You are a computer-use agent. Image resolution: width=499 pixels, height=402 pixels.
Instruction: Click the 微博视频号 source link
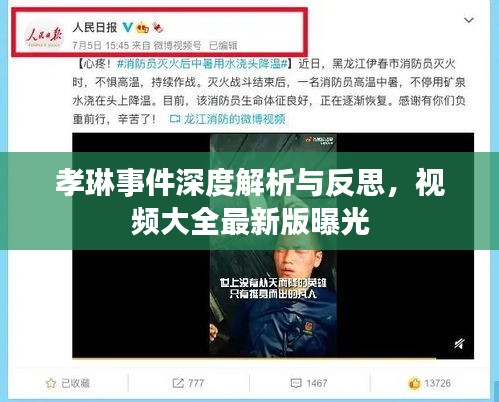[x=177, y=45]
